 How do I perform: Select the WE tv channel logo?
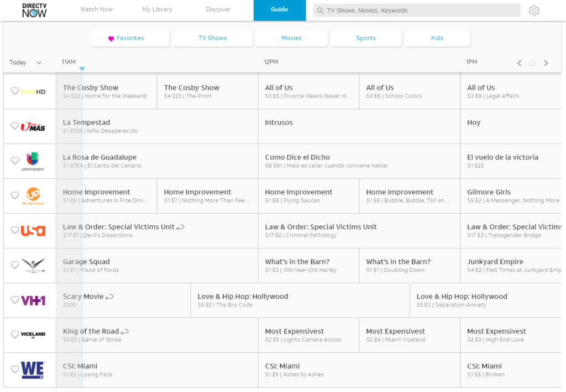pos(32,369)
